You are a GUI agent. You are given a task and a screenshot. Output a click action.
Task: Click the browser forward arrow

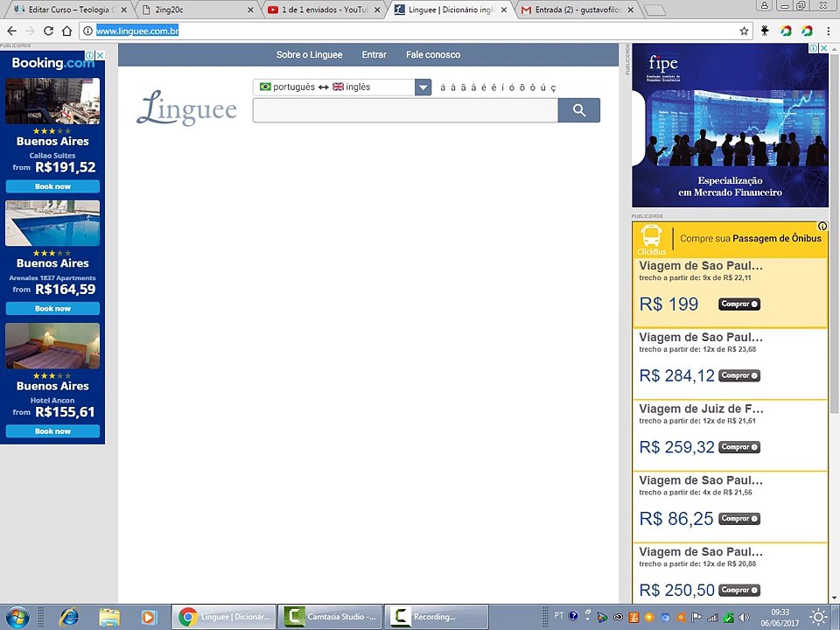[x=30, y=31]
